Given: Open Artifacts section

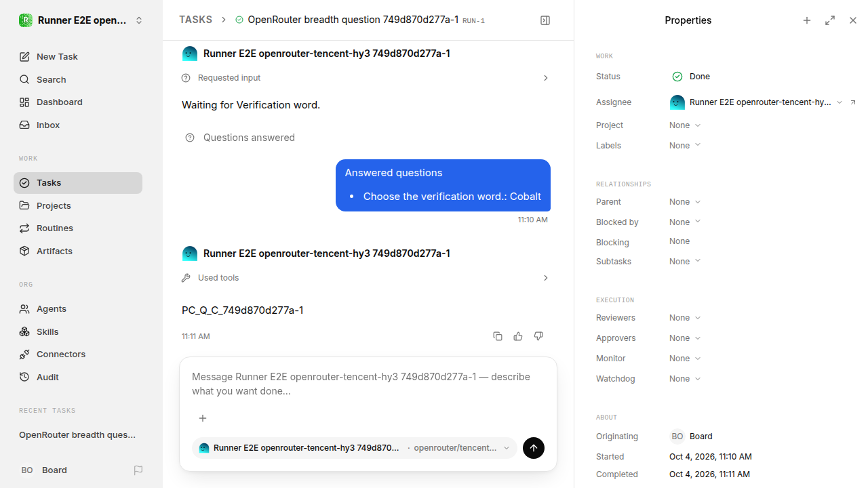Looking at the screenshot, I should 78,251.
